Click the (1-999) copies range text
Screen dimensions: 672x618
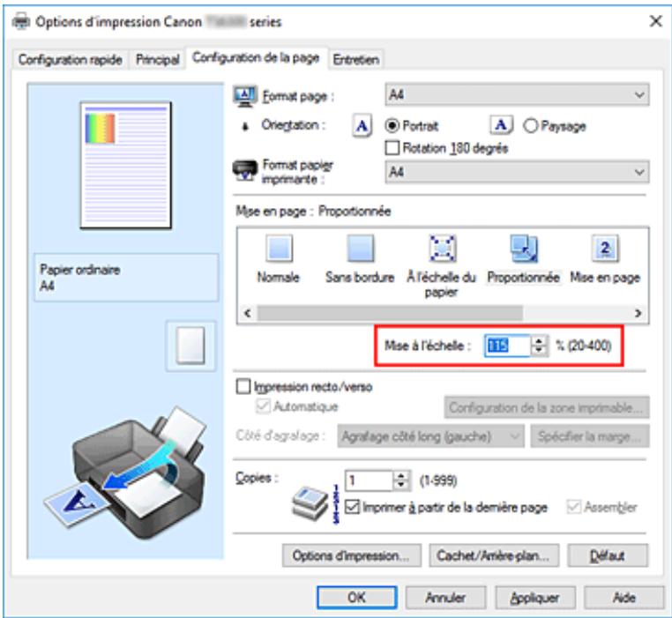438,480
